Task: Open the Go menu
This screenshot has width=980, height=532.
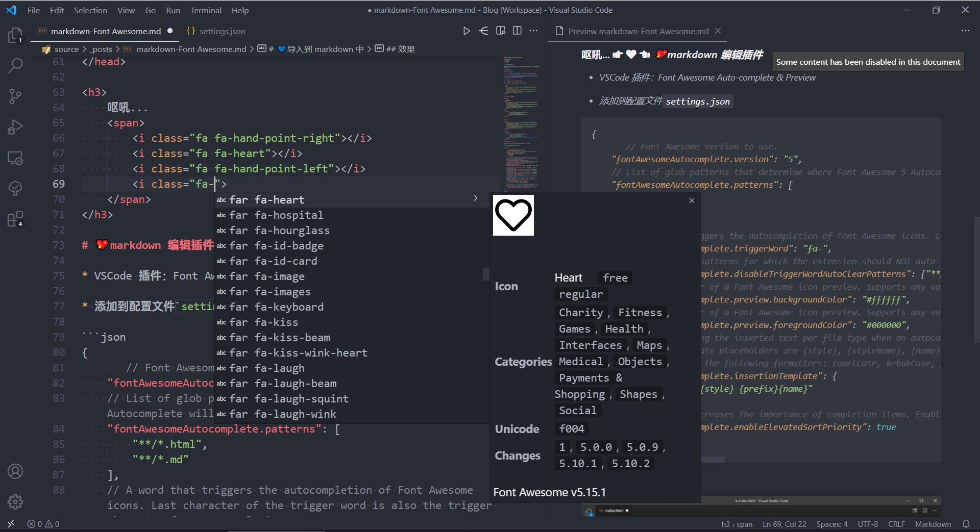Action: [x=151, y=10]
